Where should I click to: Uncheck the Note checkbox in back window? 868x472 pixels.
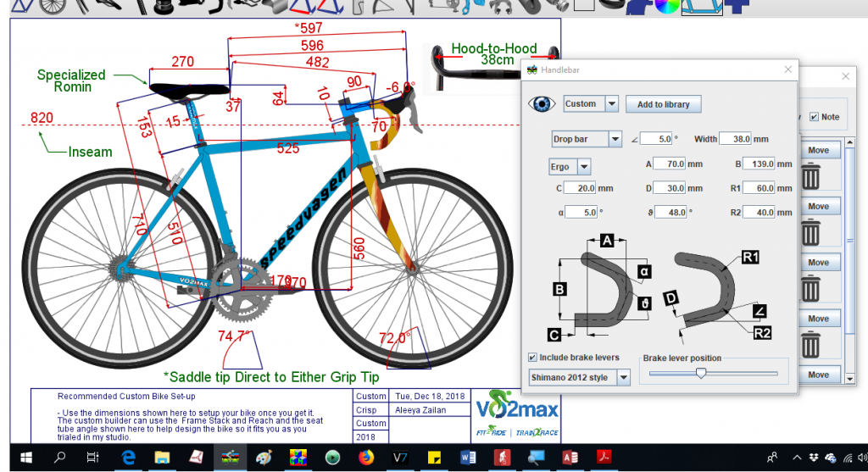click(x=814, y=117)
